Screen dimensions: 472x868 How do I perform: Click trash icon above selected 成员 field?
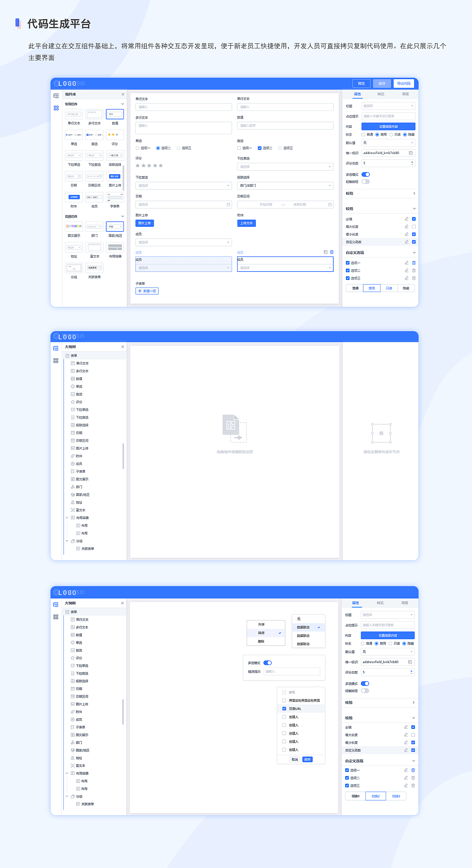click(332, 252)
